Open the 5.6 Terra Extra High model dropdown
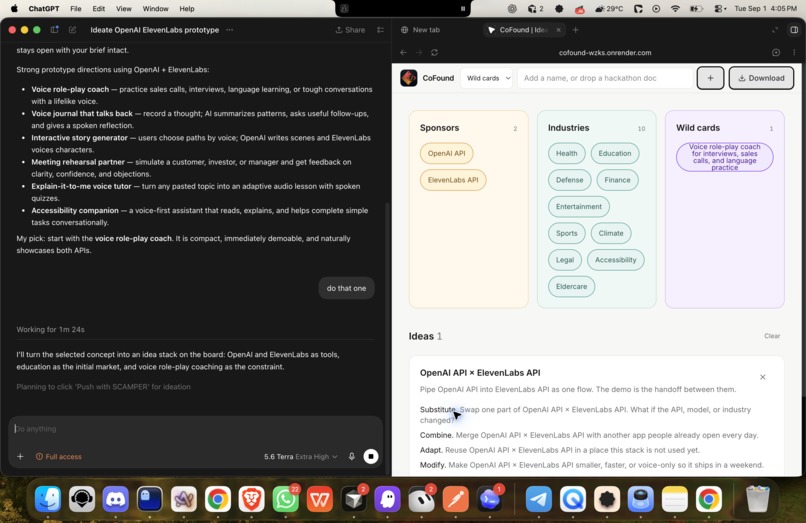The image size is (806, 523). [x=301, y=457]
